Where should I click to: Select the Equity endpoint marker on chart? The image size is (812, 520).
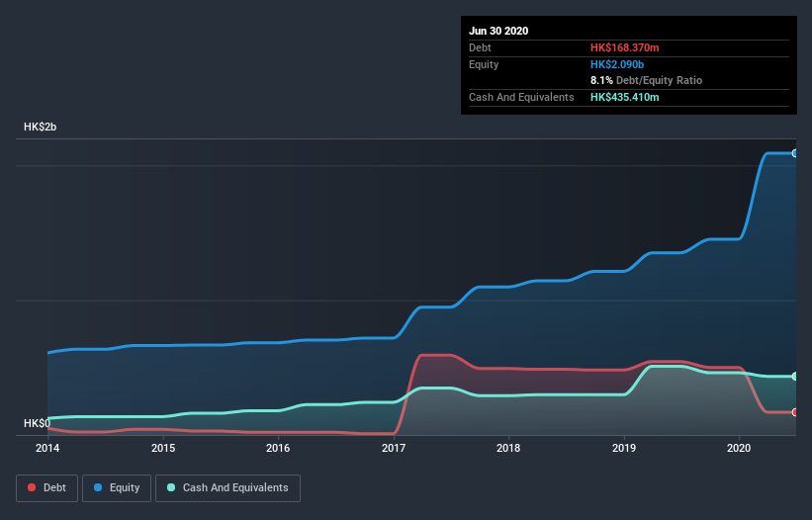click(795, 153)
